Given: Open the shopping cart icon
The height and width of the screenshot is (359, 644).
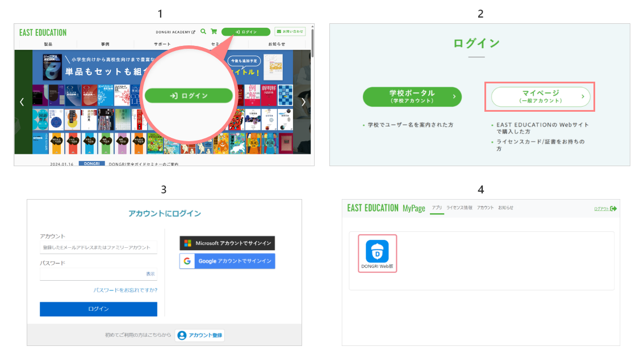Looking at the screenshot, I should pyautogui.click(x=214, y=31).
